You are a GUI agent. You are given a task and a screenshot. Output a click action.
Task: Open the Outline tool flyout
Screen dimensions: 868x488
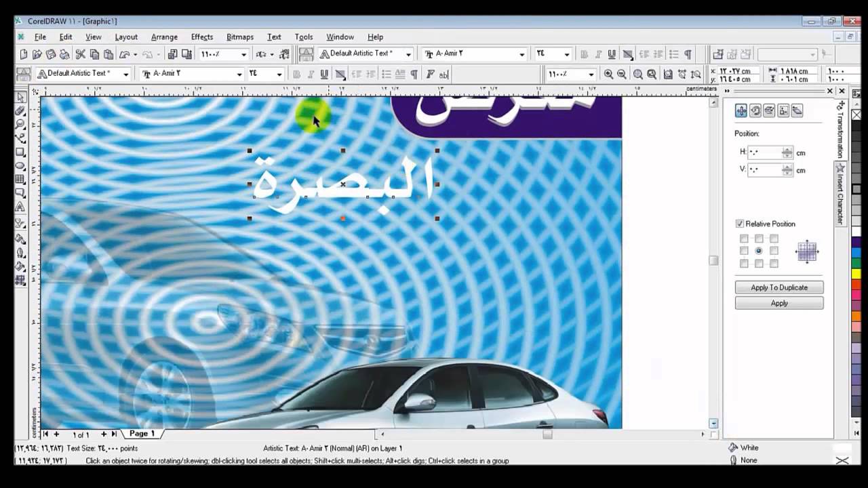(20, 253)
